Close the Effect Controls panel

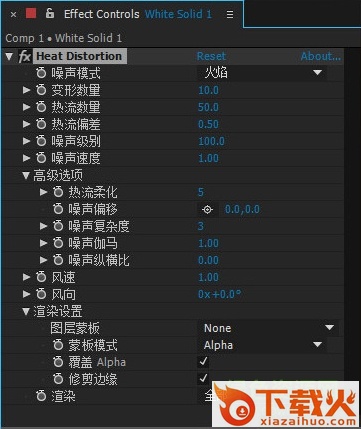pos(13,15)
